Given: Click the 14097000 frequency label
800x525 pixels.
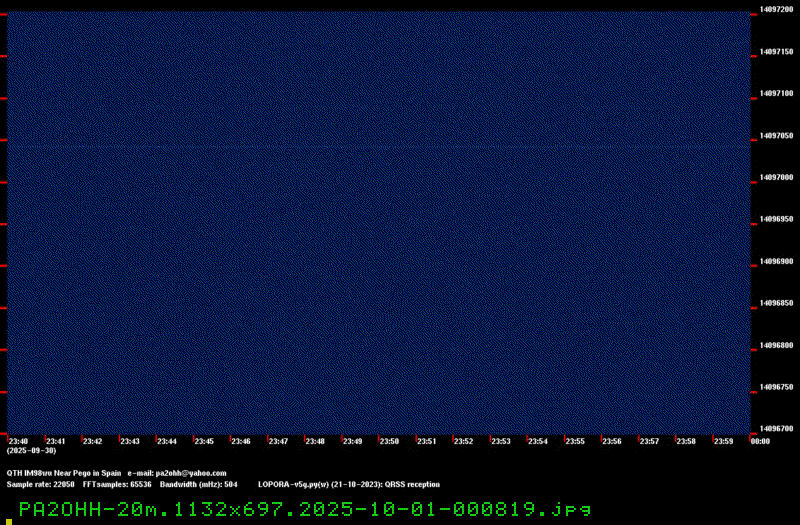Looking at the screenshot, I should [777, 178].
